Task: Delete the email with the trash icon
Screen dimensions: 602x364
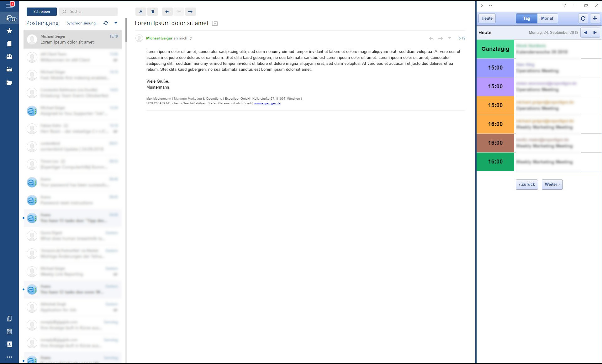Action: 153,12
